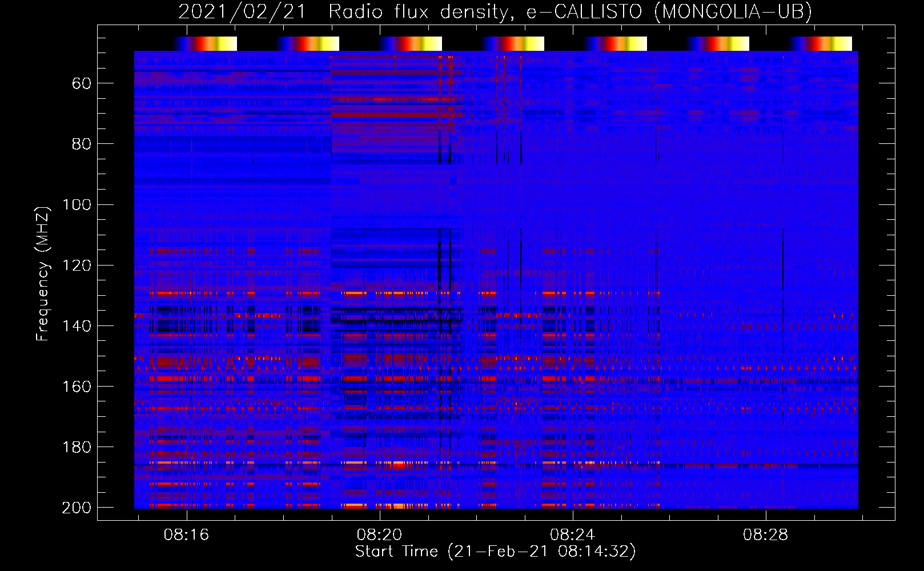Click the 60 frequency tick label
The height and width of the screenshot is (571, 924).
(82, 84)
